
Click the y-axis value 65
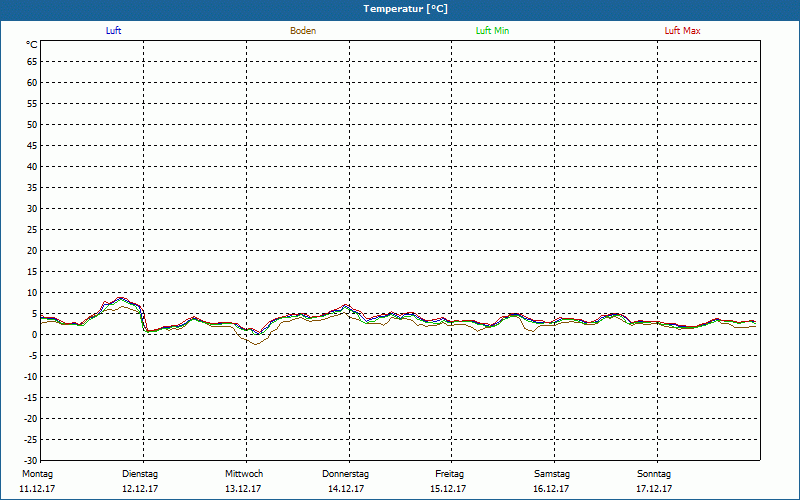pyautogui.click(x=32, y=62)
